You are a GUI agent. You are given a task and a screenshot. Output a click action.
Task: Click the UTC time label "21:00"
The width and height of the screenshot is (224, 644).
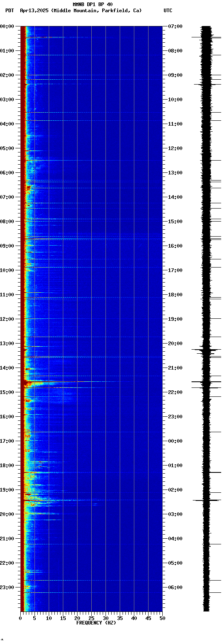[175, 368]
